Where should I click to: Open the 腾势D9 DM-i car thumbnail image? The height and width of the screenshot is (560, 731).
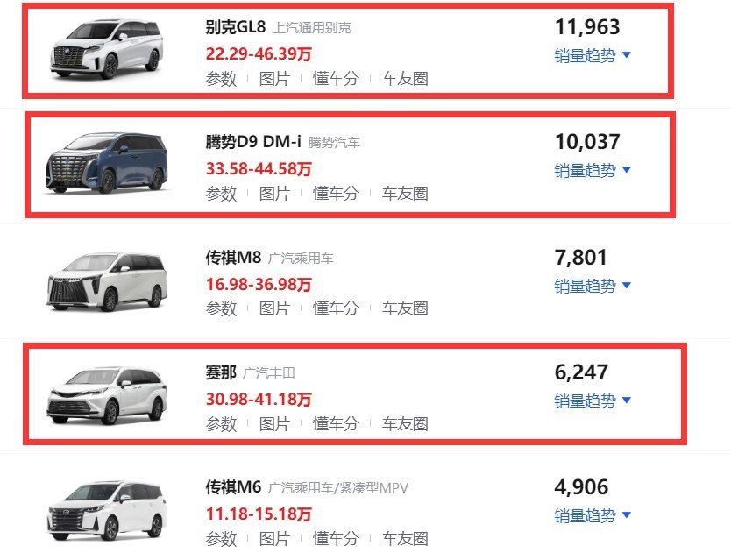(x=107, y=163)
